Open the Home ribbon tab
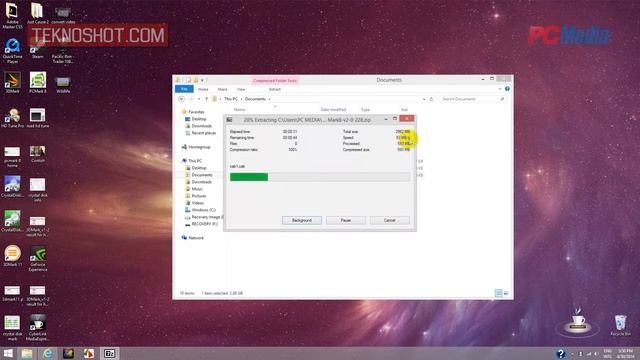 pos(203,89)
